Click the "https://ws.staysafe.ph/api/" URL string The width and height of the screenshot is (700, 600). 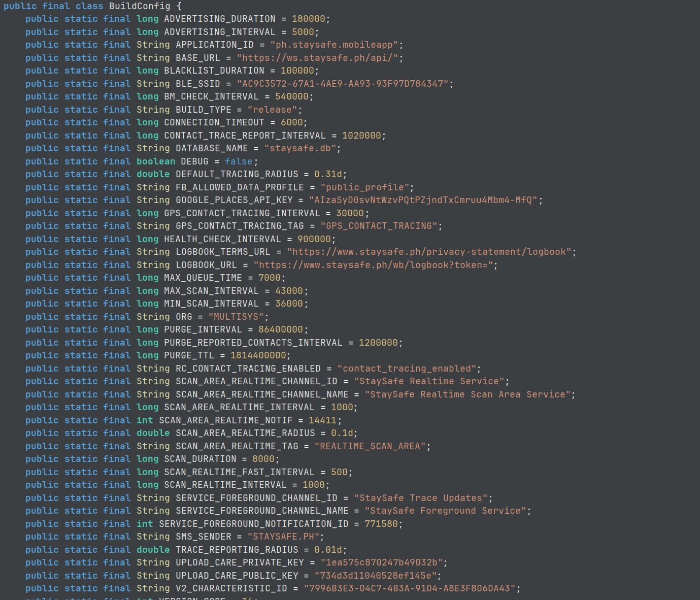coord(318,58)
